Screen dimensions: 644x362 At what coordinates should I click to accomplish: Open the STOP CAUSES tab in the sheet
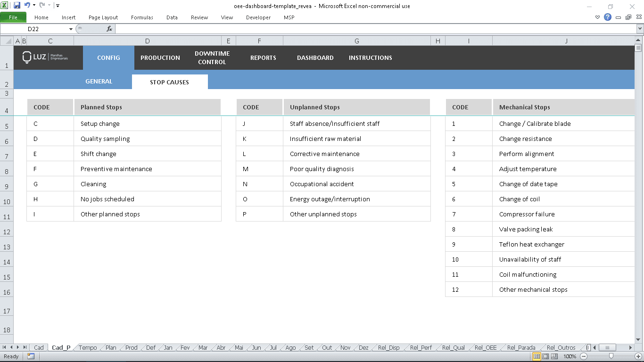click(x=170, y=81)
